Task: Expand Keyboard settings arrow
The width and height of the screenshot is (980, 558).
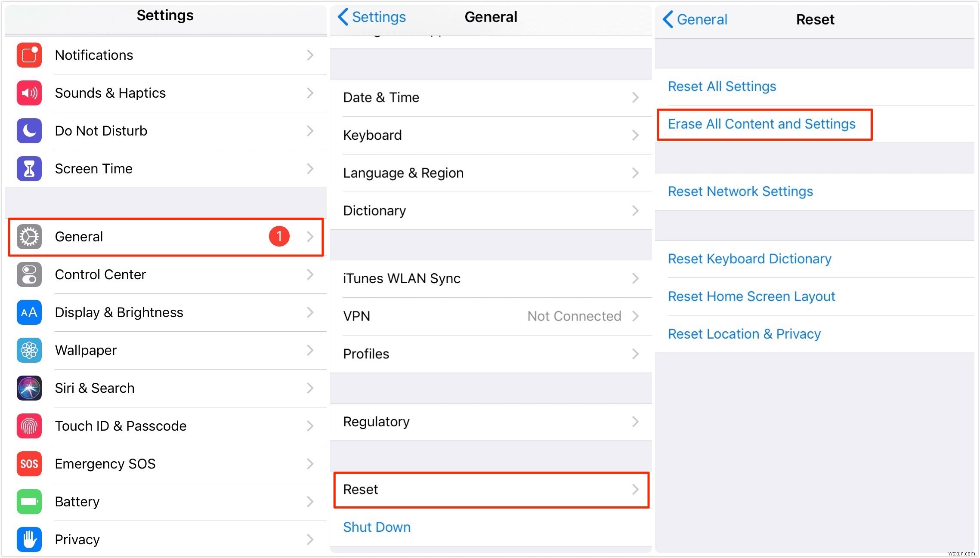Action: pos(637,135)
